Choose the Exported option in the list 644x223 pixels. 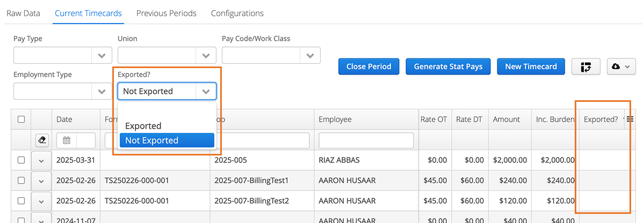[167, 126]
